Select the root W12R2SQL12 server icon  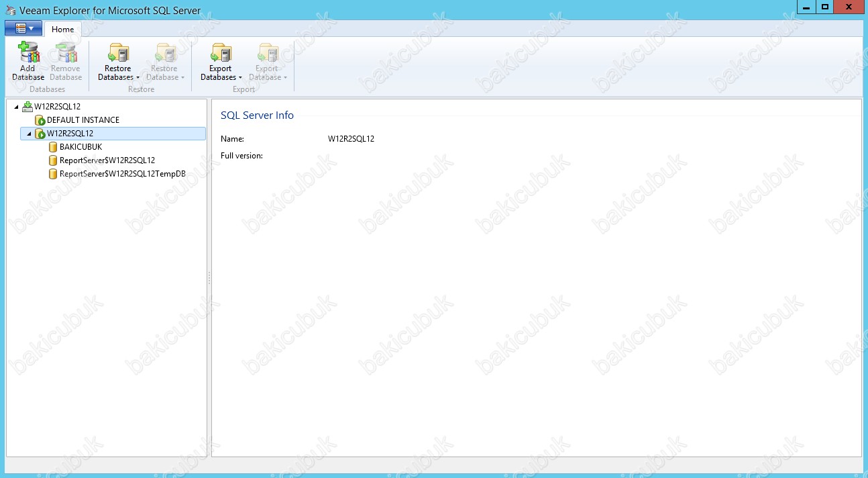(28, 106)
